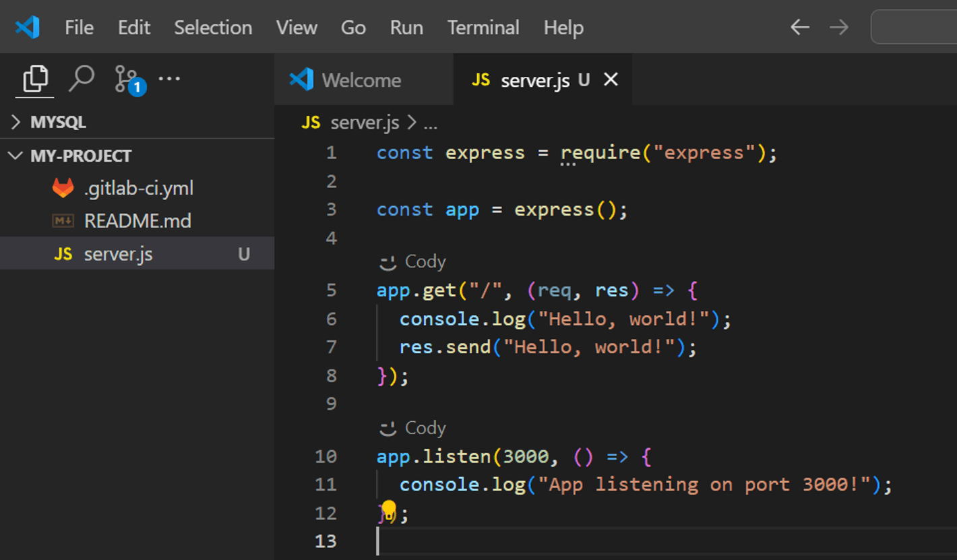Viewport: 957px width, 560px height.
Task: Navigate back using the left arrow
Action: tap(799, 27)
